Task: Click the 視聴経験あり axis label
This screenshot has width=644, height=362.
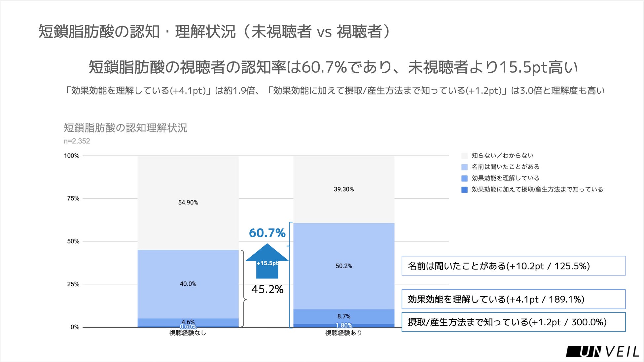Action: pyautogui.click(x=344, y=333)
